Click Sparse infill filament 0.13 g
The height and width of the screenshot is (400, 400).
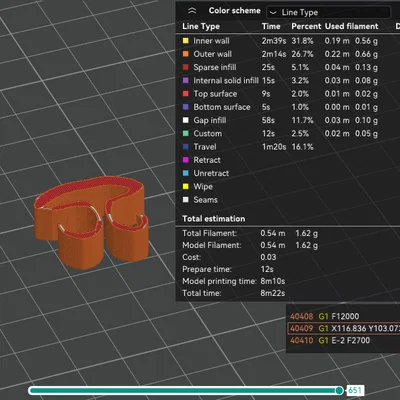[366, 67]
